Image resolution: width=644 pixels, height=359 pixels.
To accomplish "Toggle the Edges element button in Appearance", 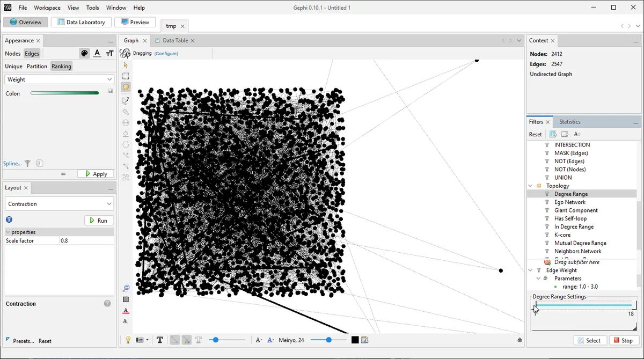I will point(32,54).
